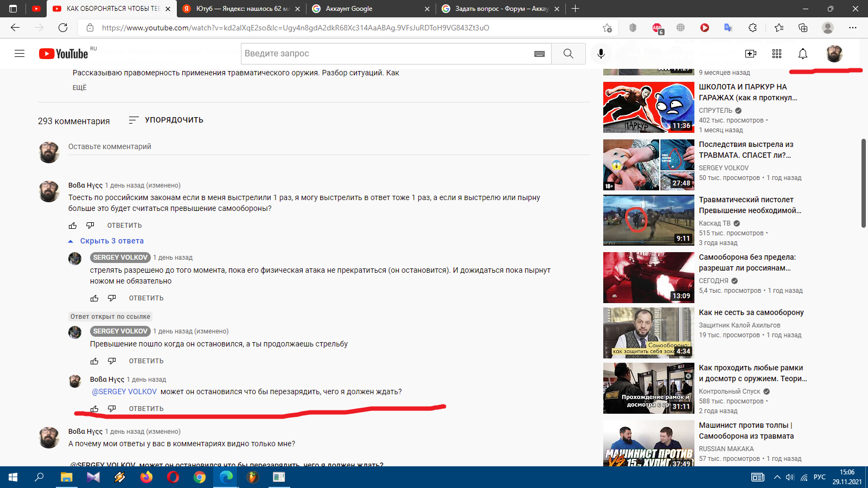Viewport: 868px width, 488px height.
Task: Dislike the reply mentioning @SERGEY VOLKOV
Action: (x=112, y=409)
